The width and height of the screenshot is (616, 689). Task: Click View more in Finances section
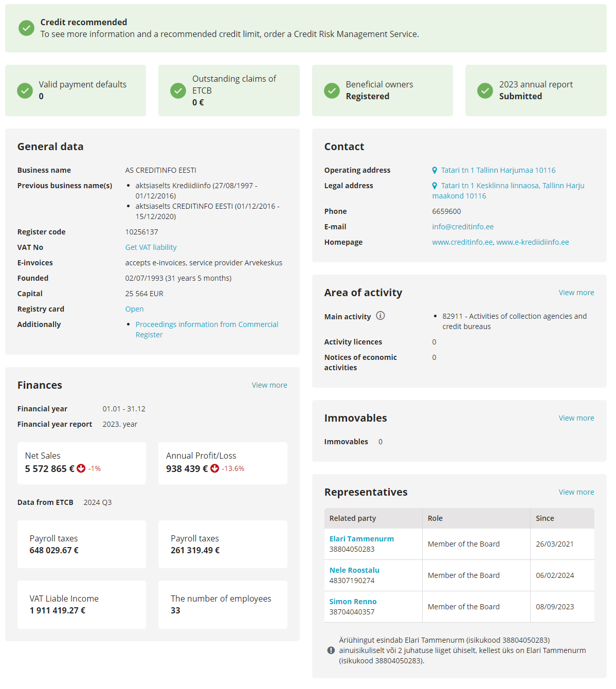coord(269,385)
